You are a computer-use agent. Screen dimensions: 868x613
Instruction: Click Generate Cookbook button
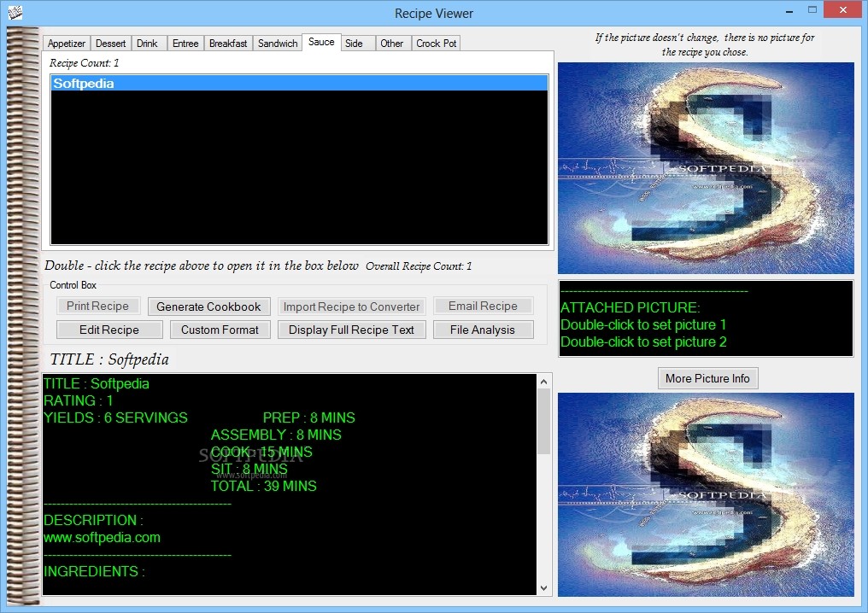pyautogui.click(x=208, y=306)
